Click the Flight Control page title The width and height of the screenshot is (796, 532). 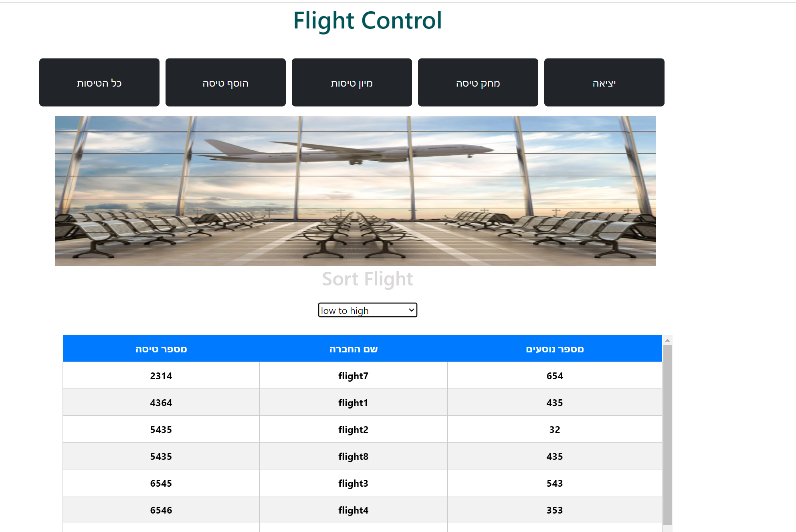(x=368, y=20)
